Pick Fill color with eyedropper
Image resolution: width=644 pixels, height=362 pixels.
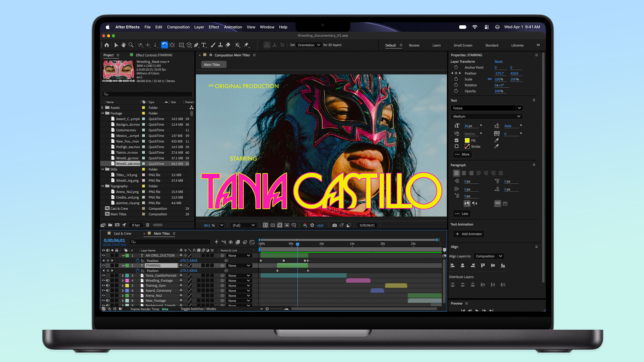(496, 140)
